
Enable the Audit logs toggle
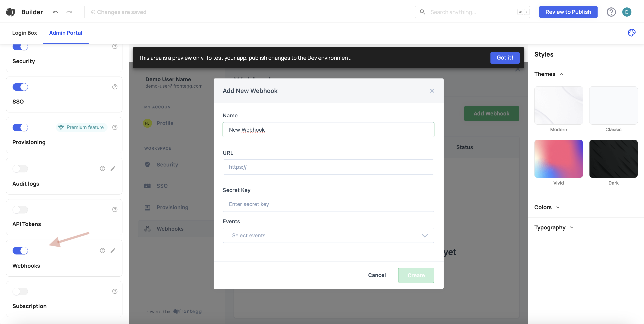tap(20, 169)
